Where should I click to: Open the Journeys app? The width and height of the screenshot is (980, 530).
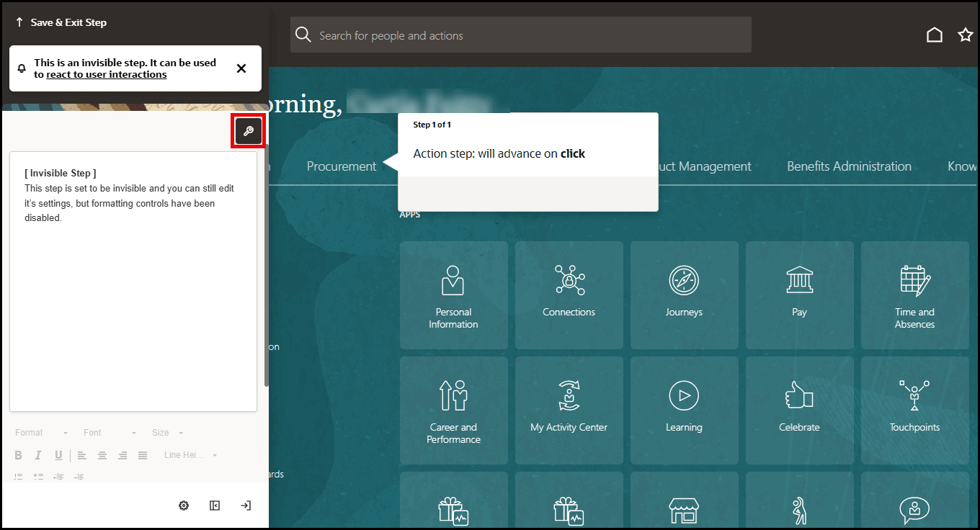(x=684, y=295)
